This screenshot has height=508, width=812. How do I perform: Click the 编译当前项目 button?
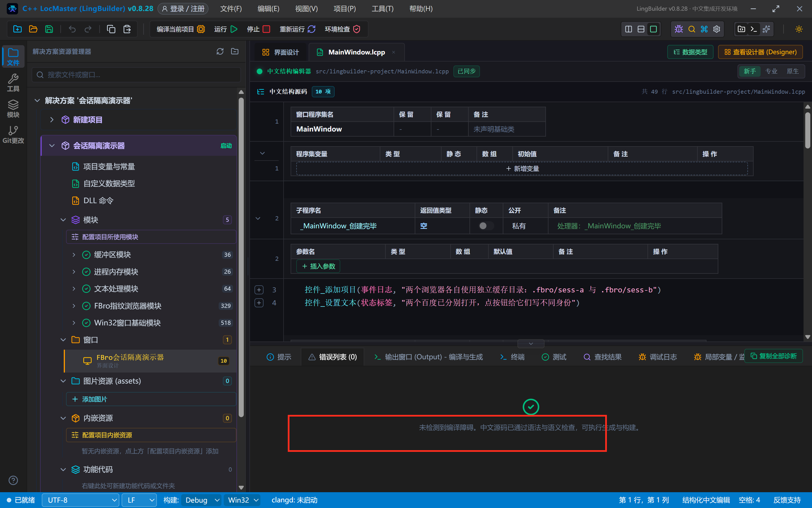pyautogui.click(x=181, y=29)
